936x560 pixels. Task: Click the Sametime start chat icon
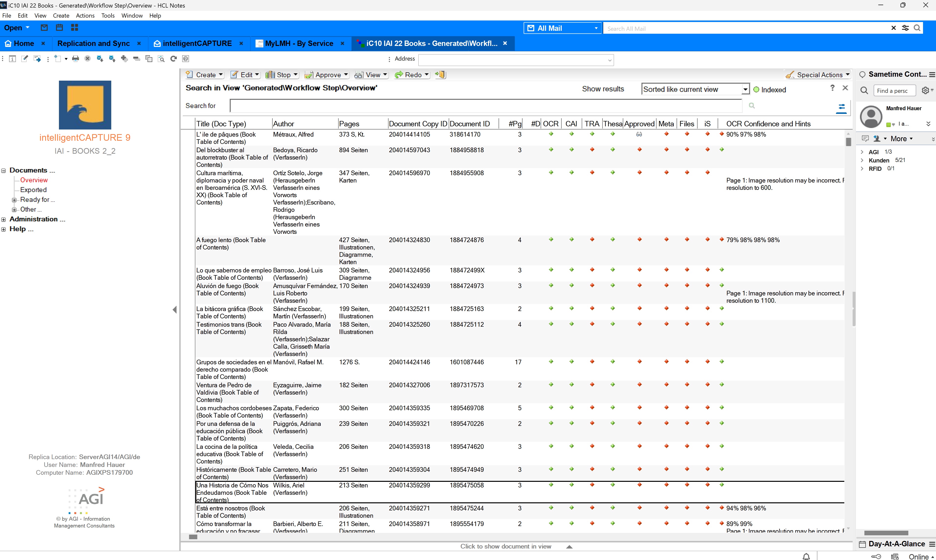(865, 139)
